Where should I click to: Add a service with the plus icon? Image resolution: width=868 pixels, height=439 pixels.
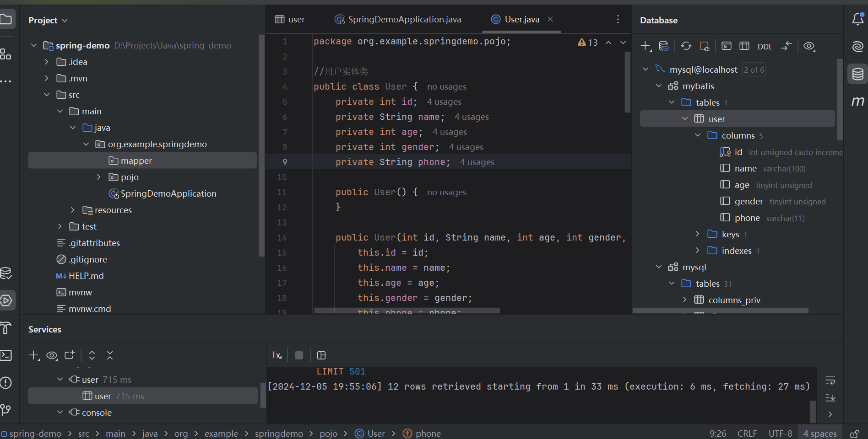coord(34,355)
